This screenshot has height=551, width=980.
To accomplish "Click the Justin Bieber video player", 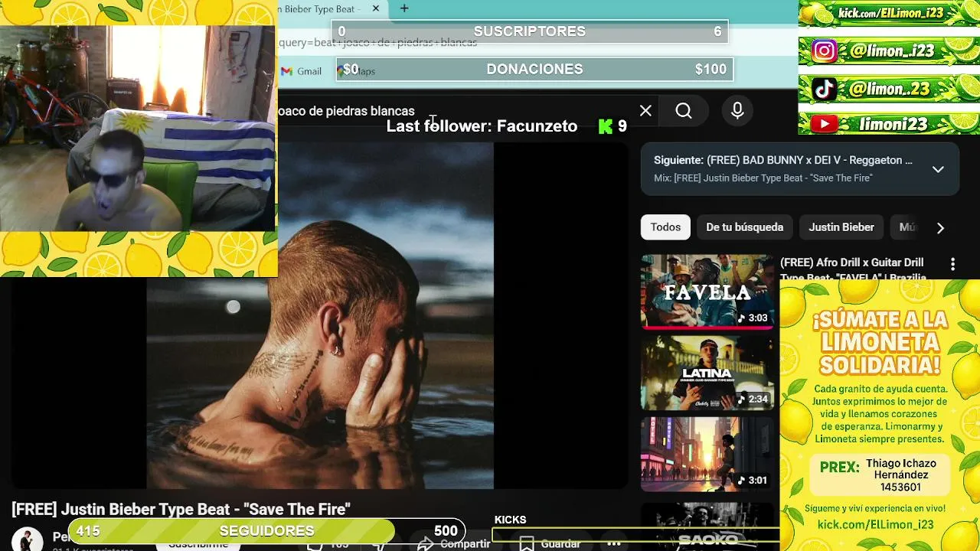I will click(320, 315).
